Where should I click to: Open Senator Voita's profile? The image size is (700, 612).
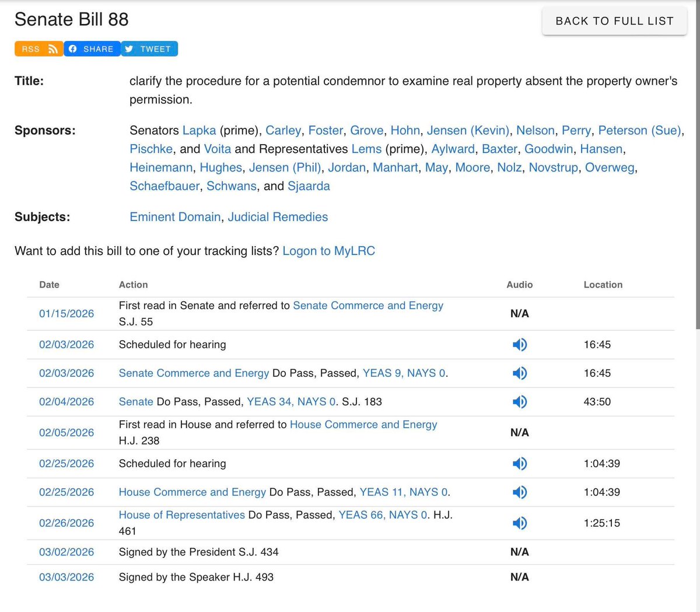(x=218, y=149)
